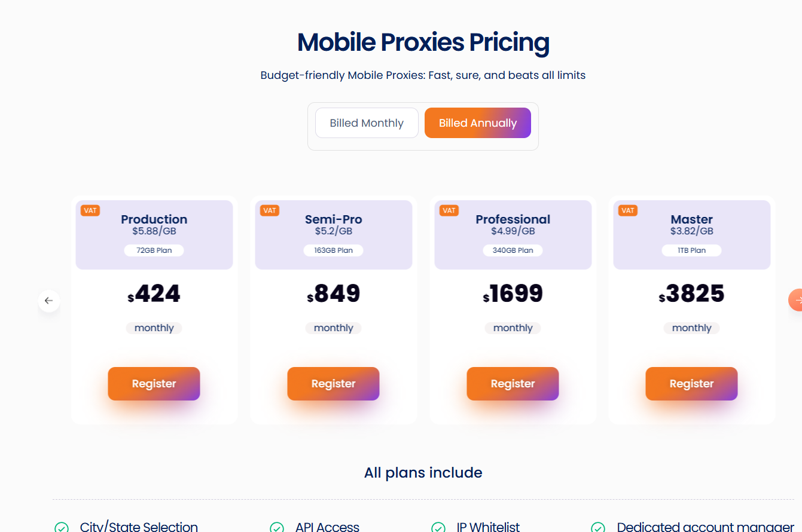Register for the Production plan
This screenshot has width=802, height=532.
pos(154,384)
